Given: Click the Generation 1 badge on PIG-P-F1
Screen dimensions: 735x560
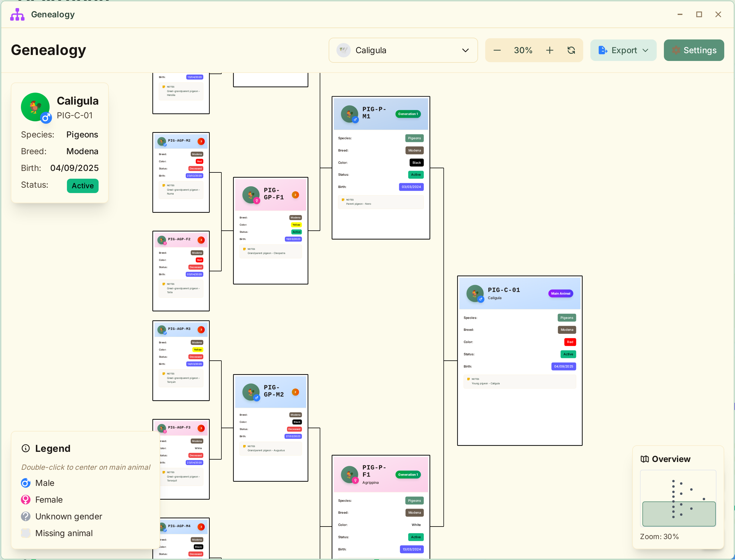Looking at the screenshot, I should pyautogui.click(x=408, y=474).
